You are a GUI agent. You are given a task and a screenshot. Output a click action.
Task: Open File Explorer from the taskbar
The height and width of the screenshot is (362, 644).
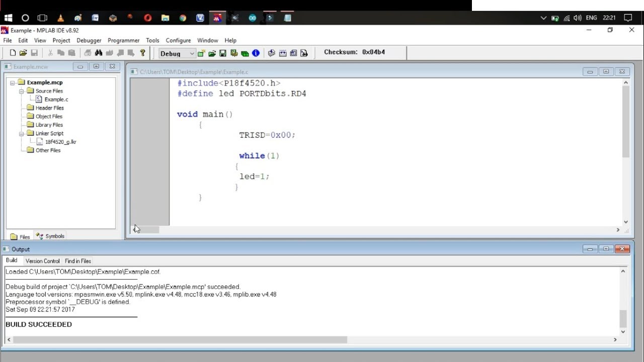(165, 18)
